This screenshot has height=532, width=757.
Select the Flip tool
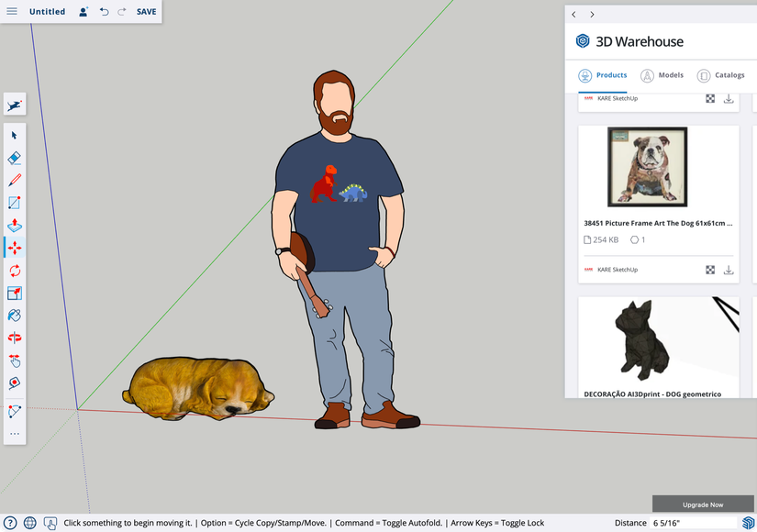[14, 338]
